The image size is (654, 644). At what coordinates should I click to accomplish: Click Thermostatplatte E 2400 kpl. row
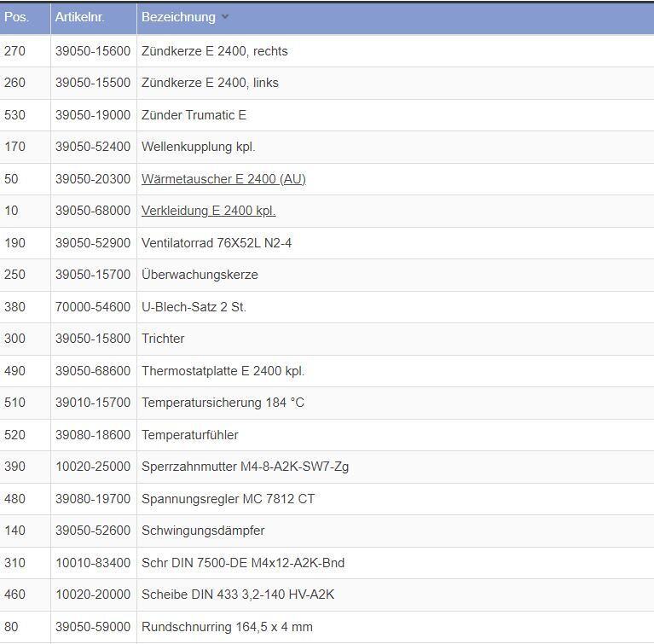point(223,371)
